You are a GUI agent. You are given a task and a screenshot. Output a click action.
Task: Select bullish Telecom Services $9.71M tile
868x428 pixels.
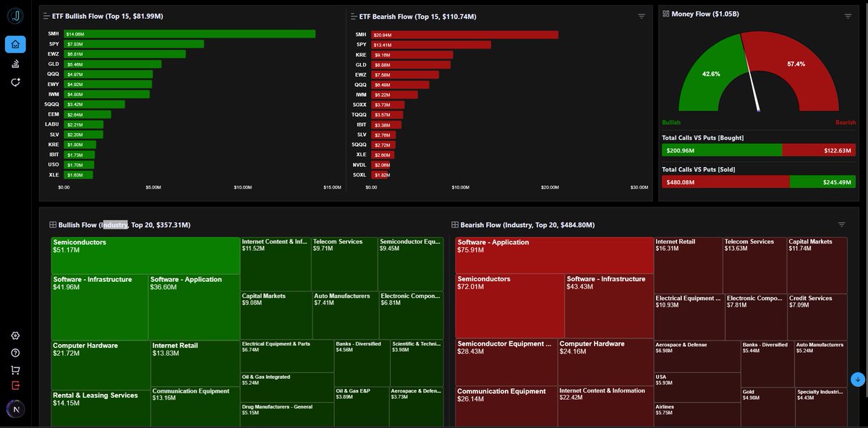pyautogui.click(x=344, y=264)
